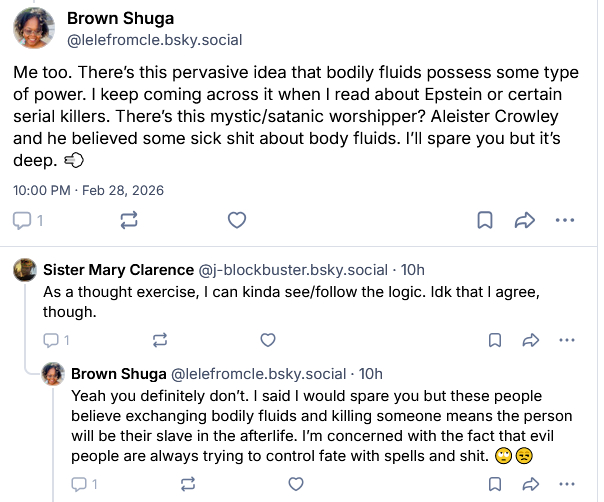
Task: Open Sister Mary Clarence's profile name
Action: tap(119, 269)
